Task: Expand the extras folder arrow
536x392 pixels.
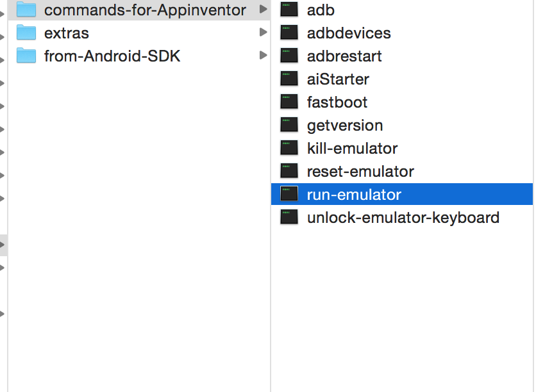Action: click(x=263, y=32)
